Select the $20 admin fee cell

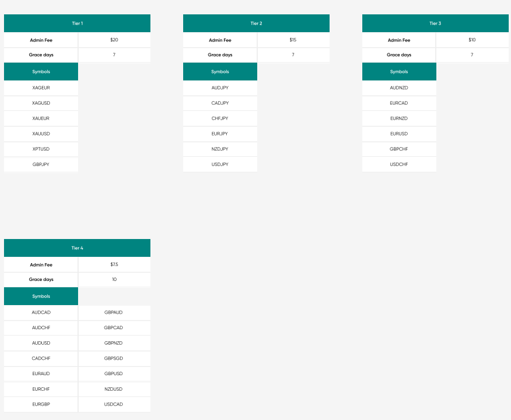pos(114,40)
